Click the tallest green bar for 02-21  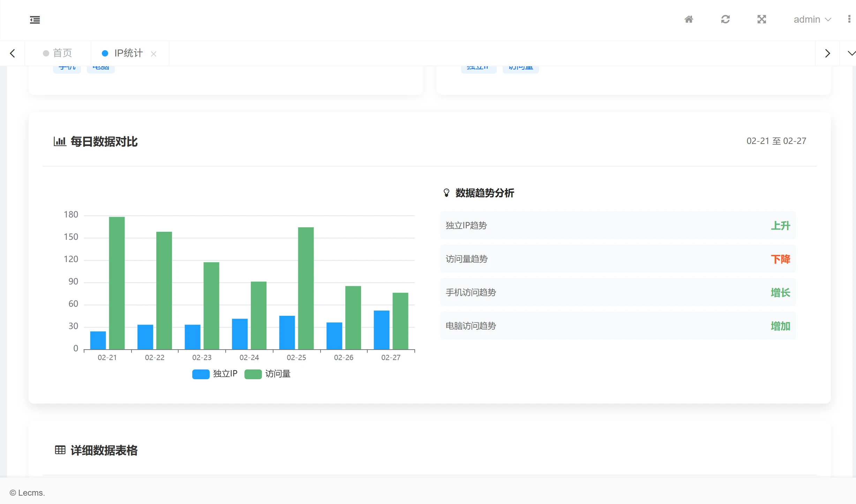[x=117, y=282]
